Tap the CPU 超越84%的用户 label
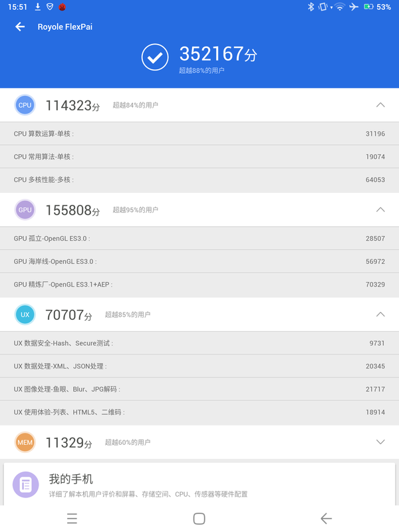 click(136, 105)
